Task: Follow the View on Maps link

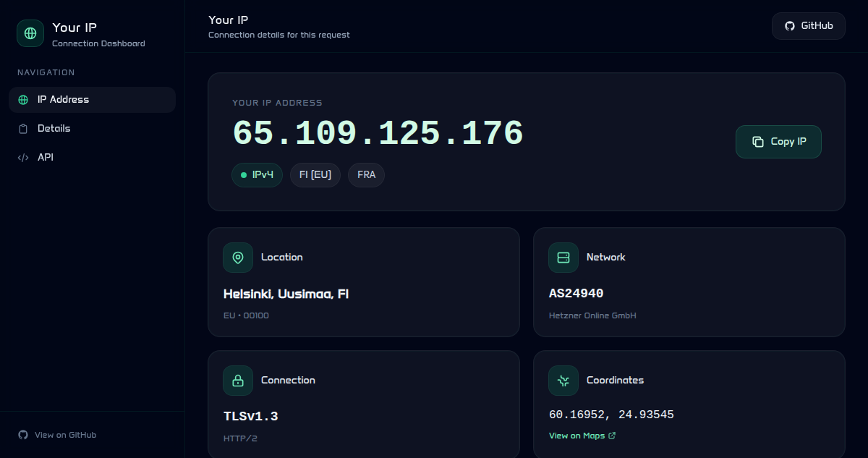Action: point(576,436)
